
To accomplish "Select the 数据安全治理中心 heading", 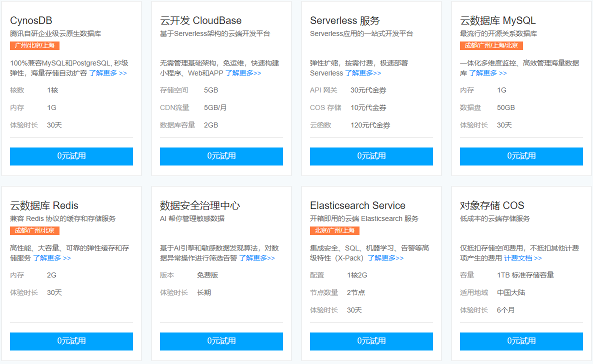I will pyautogui.click(x=200, y=205).
